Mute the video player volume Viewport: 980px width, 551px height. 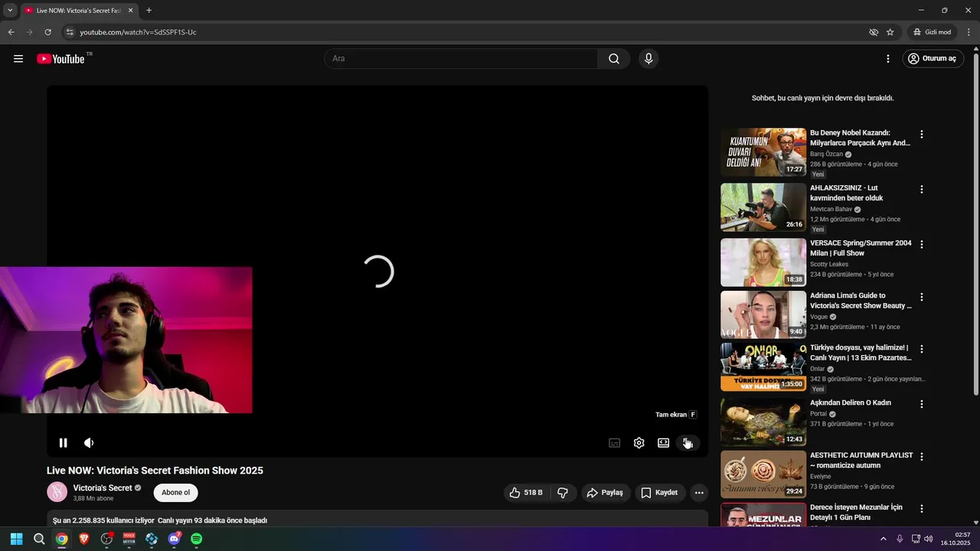tap(89, 442)
